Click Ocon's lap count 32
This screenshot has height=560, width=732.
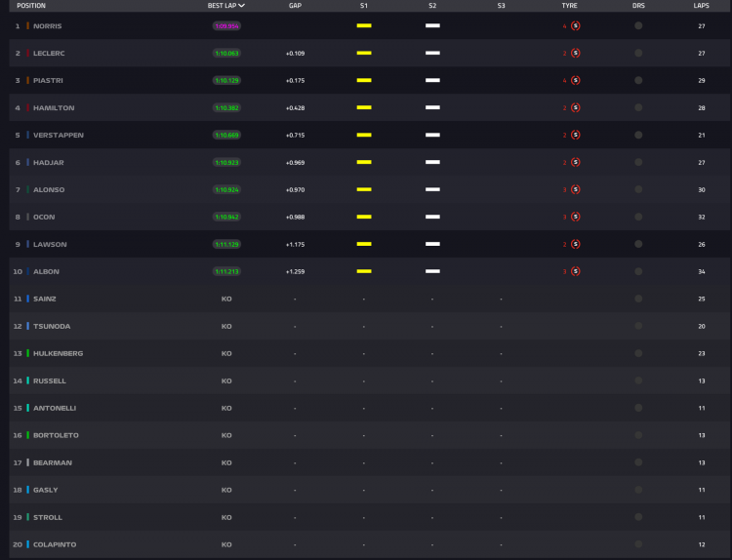pyautogui.click(x=702, y=217)
